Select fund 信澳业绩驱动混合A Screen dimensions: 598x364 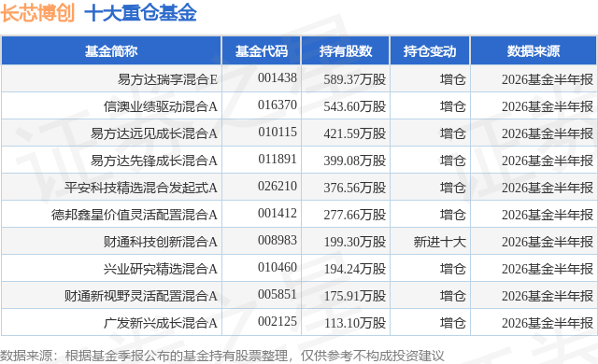[161, 106]
